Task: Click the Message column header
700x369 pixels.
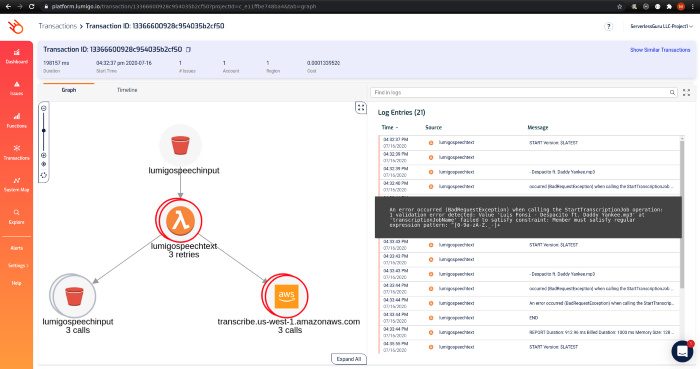Action: point(538,128)
